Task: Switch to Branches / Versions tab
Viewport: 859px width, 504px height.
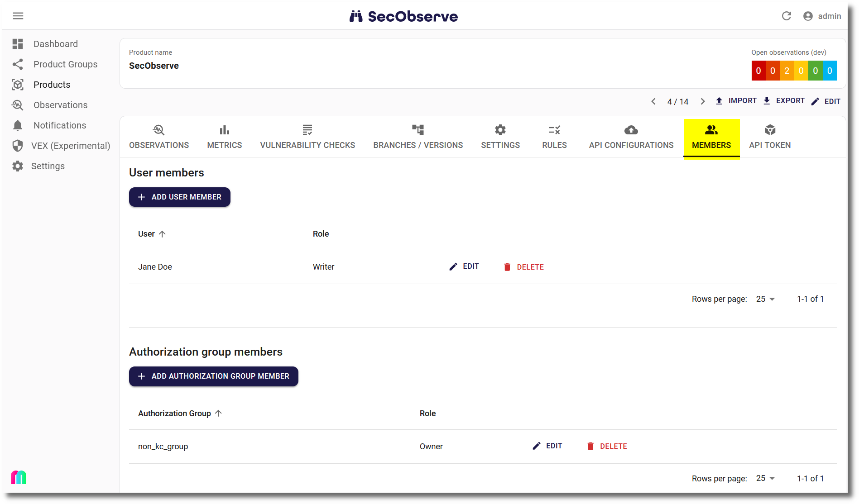Action: coord(418,137)
